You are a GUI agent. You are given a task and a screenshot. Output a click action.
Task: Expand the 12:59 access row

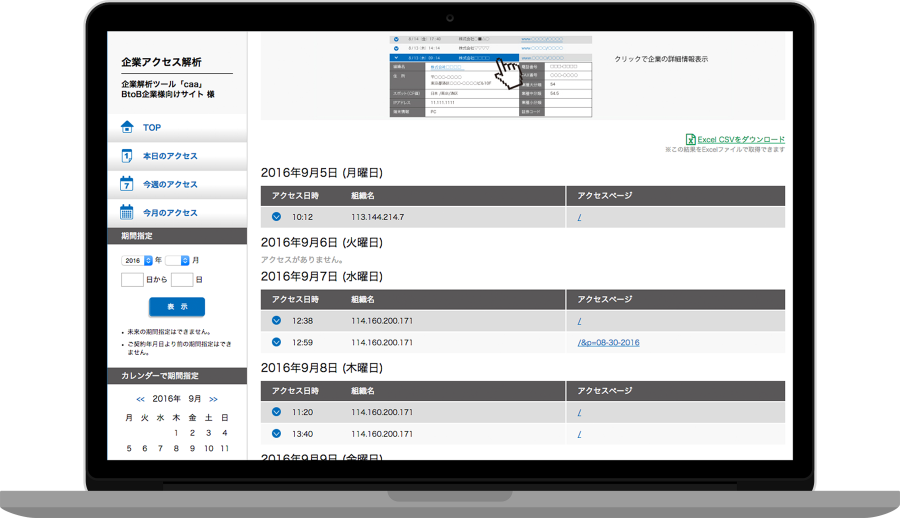coord(276,343)
